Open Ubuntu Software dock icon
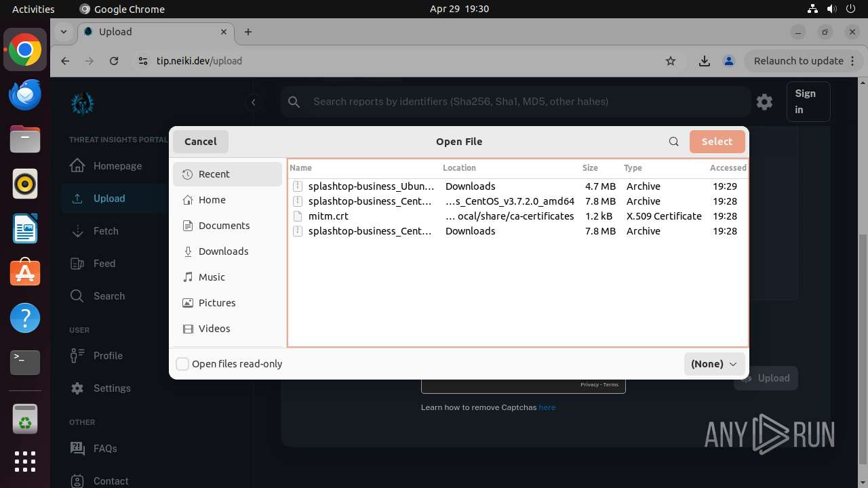The image size is (868, 488). (x=25, y=273)
